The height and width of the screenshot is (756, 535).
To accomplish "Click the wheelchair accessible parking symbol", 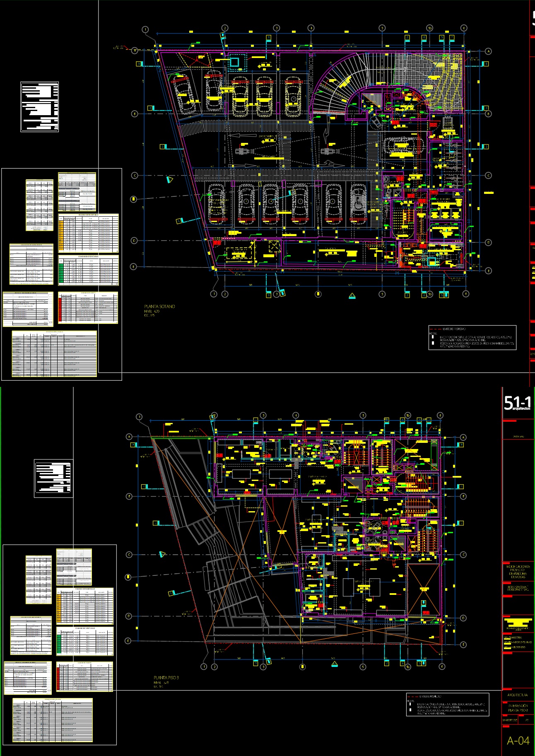I will 359,203.
